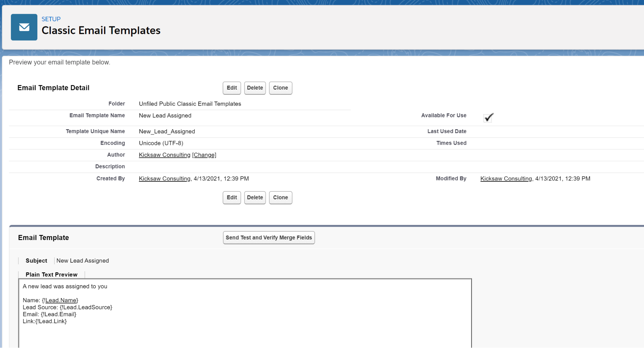Open the SETUP breadcrumb link
This screenshot has width=644, height=348.
(x=51, y=19)
